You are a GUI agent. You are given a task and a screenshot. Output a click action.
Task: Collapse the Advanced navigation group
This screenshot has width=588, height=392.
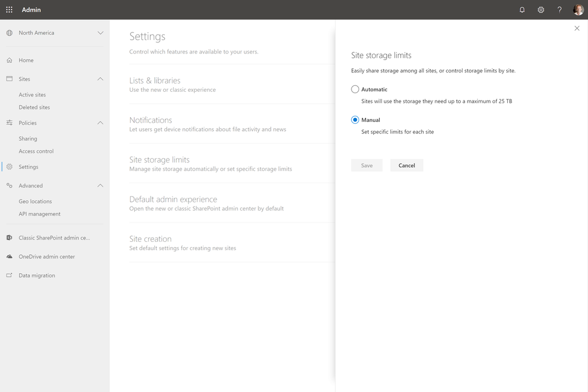(100, 185)
